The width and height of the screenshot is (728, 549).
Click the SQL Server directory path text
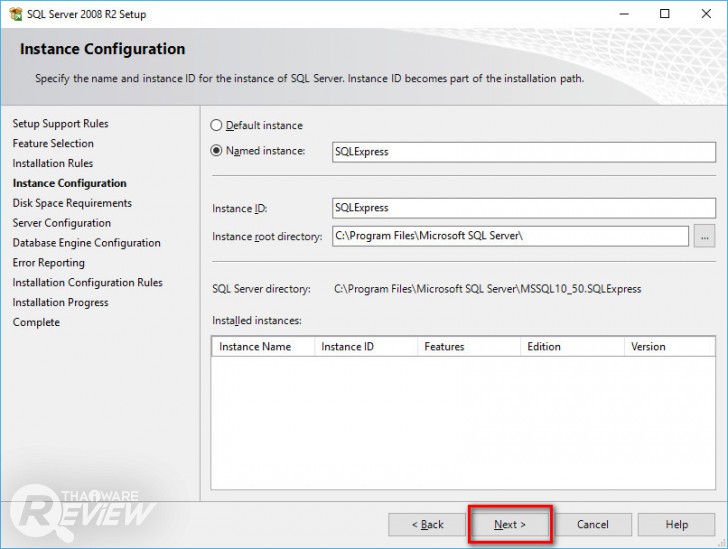click(488, 289)
